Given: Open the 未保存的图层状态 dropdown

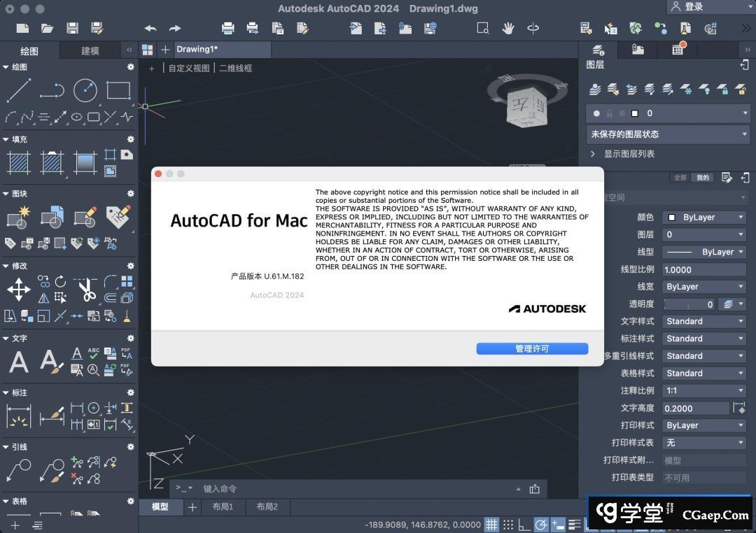Looking at the screenshot, I should [667, 134].
